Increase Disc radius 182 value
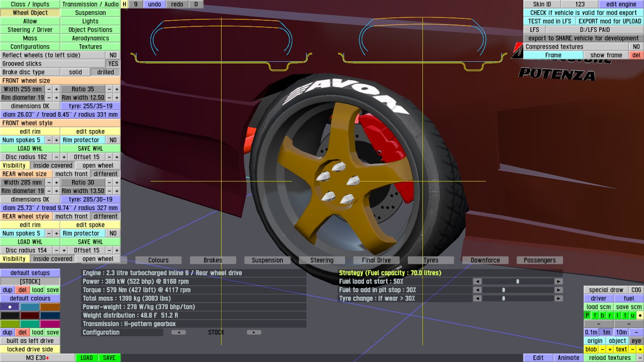The image size is (644, 362). pyautogui.click(x=64, y=157)
